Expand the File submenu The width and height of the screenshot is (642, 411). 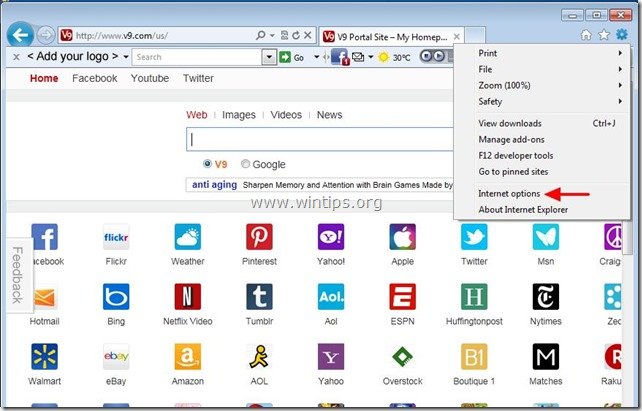click(542, 69)
